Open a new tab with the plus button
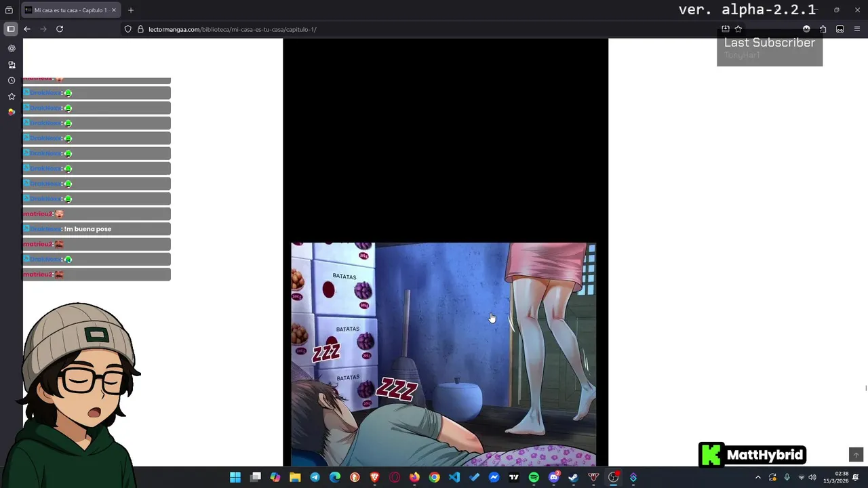 click(131, 10)
